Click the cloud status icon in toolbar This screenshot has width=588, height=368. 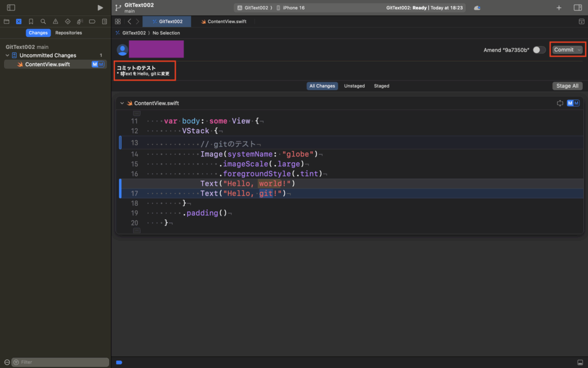tap(477, 8)
